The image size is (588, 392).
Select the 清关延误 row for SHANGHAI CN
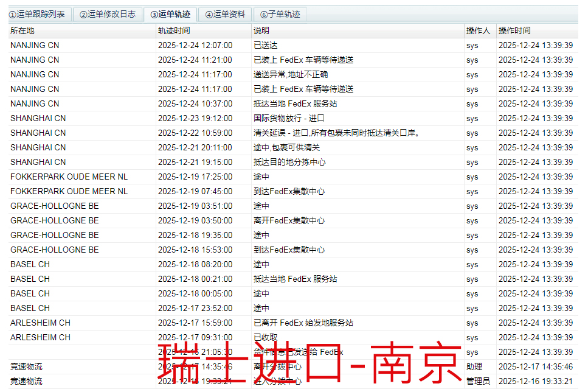[243, 133]
